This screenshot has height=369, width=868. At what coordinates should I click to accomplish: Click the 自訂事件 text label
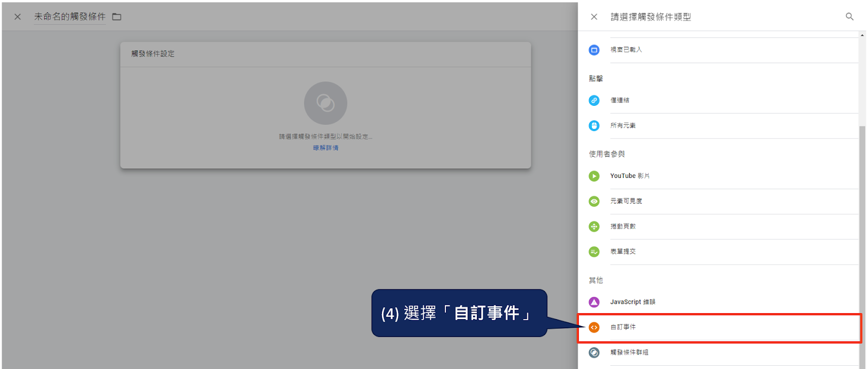click(x=623, y=327)
